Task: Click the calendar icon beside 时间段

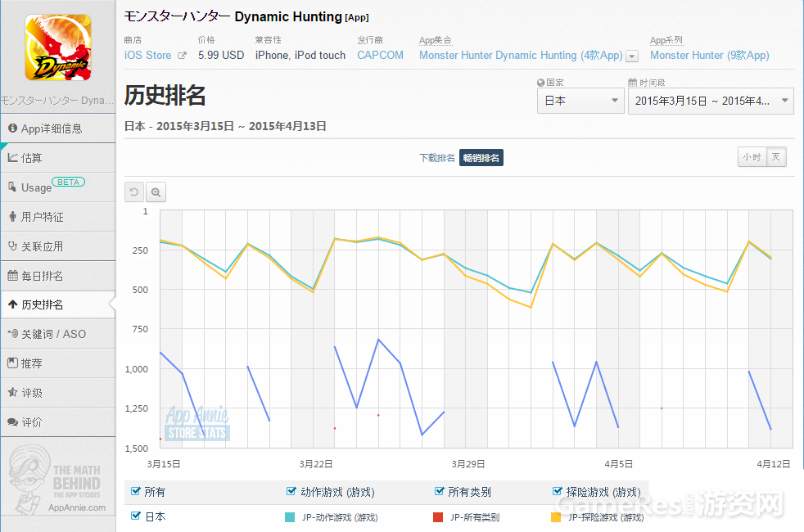Action: pyautogui.click(x=632, y=83)
